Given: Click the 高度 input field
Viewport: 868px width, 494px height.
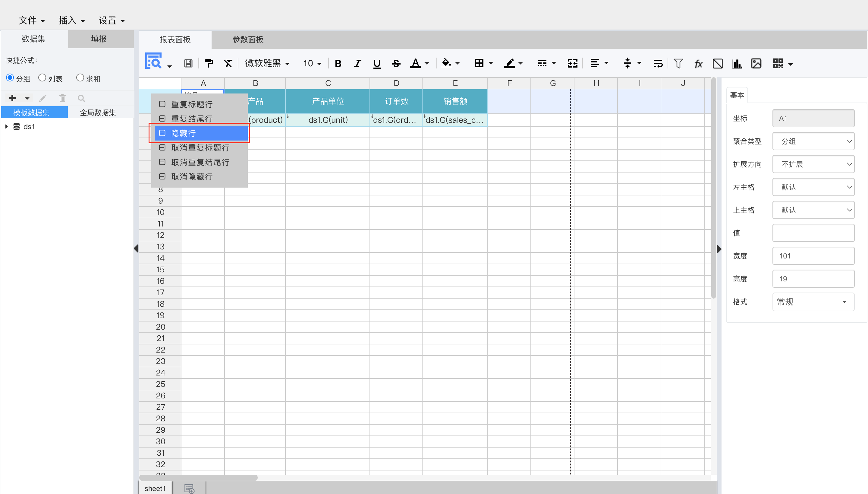Looking at the screenshot, I should 813,279.
